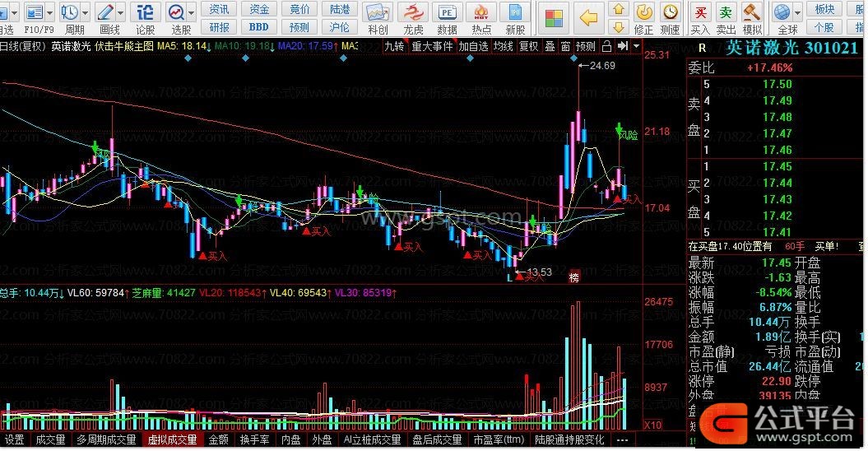Click the 研报 button
Screen dimensions: 868x451
click(x=219, y=26)
